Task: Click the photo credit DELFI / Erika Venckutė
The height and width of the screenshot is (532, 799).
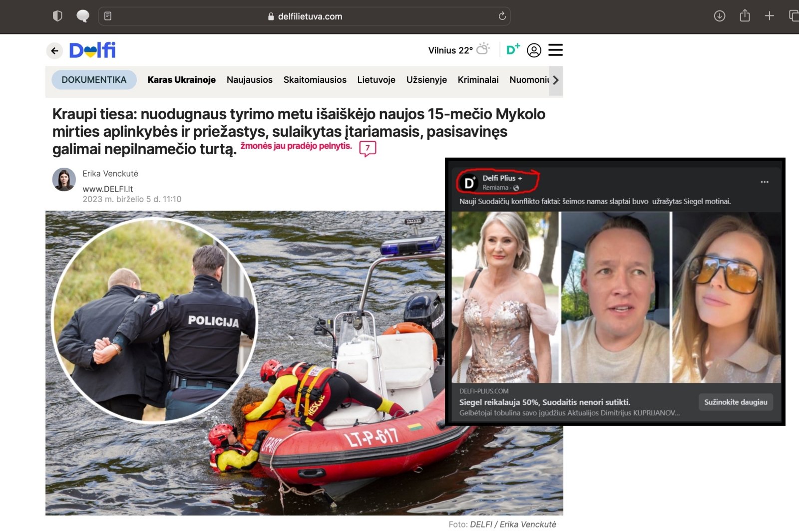Action: pyautogui.click(x=513, y=525)
